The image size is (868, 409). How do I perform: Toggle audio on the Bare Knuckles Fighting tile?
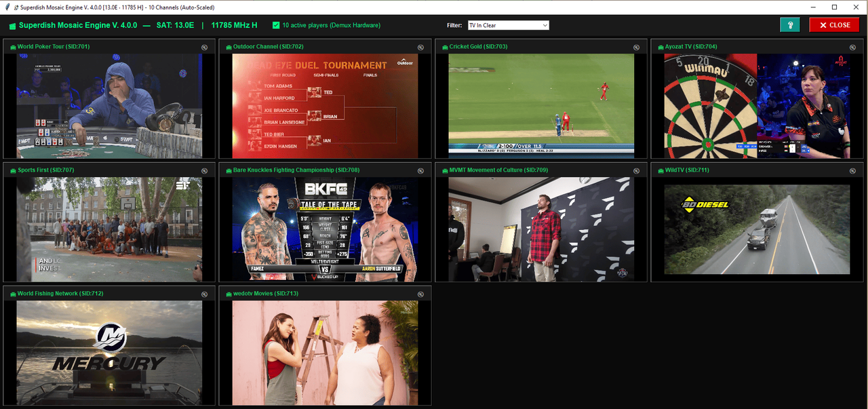[x=420, y=171]
